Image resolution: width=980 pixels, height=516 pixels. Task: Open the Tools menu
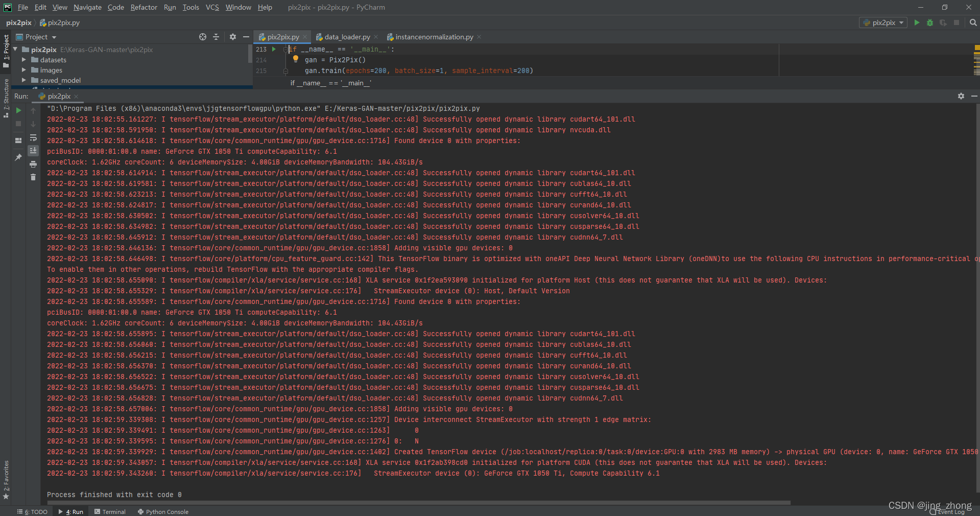pos(190,7)
